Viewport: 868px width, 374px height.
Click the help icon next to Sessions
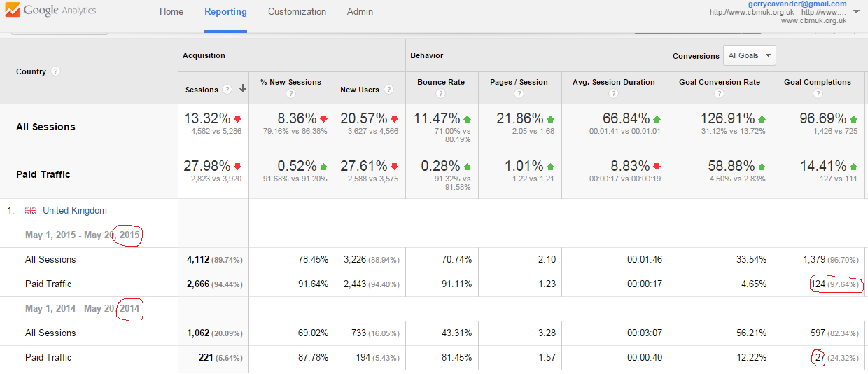[x=227, y=90]
